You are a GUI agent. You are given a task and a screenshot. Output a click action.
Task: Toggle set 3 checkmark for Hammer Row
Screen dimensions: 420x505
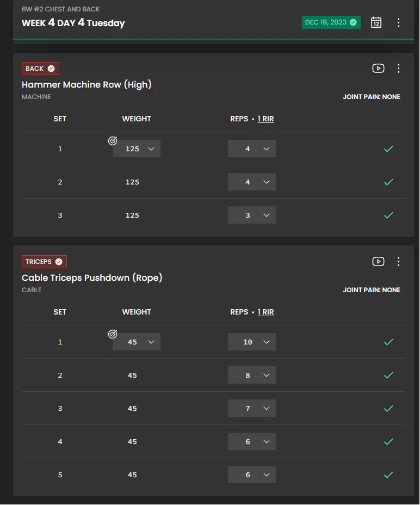[388, 215]
